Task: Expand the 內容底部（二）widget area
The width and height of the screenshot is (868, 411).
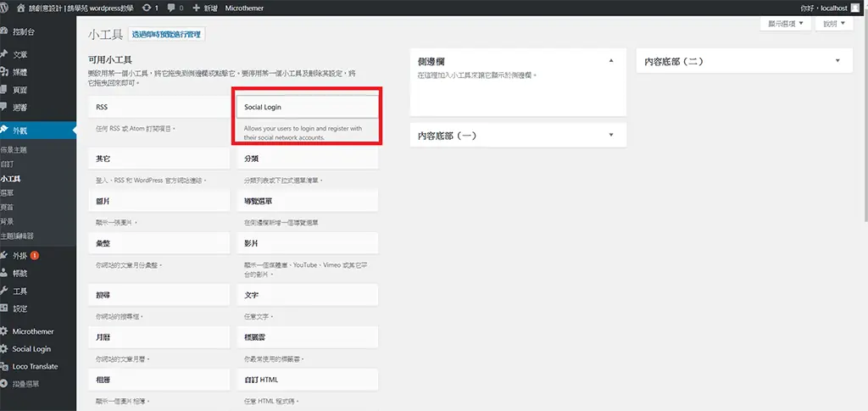Action: click(837, 61)
